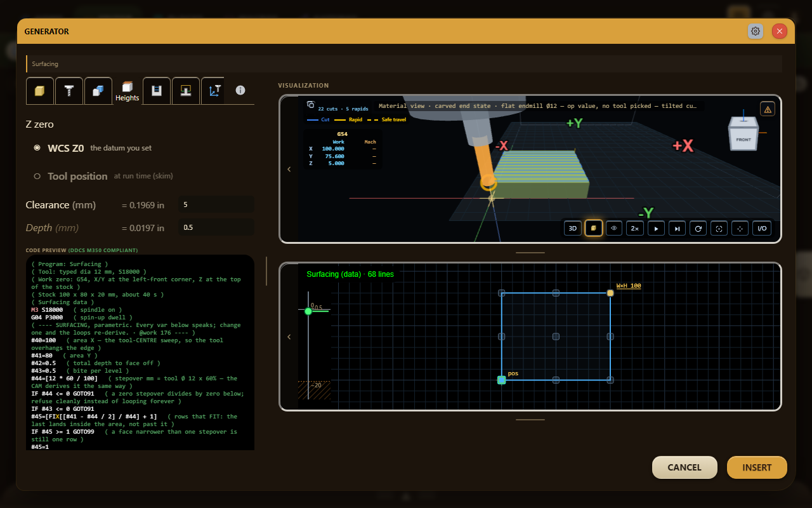Toggle the material view cube button

594,228
